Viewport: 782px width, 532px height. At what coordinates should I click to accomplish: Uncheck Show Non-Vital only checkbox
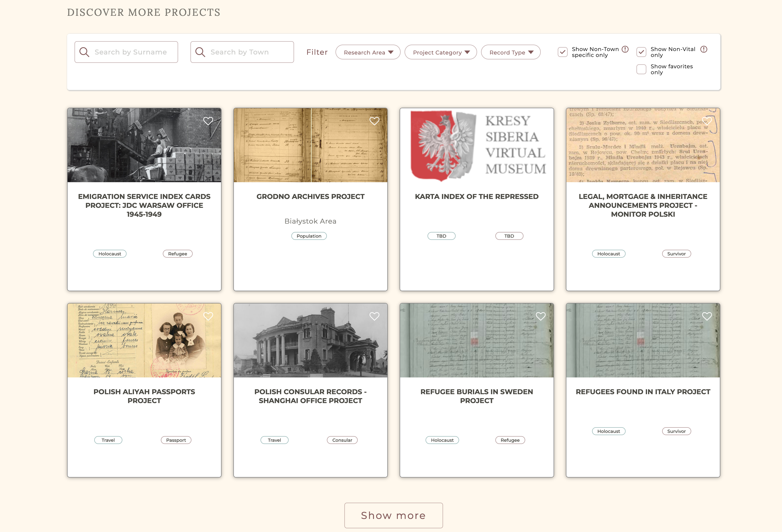(641, 52)
